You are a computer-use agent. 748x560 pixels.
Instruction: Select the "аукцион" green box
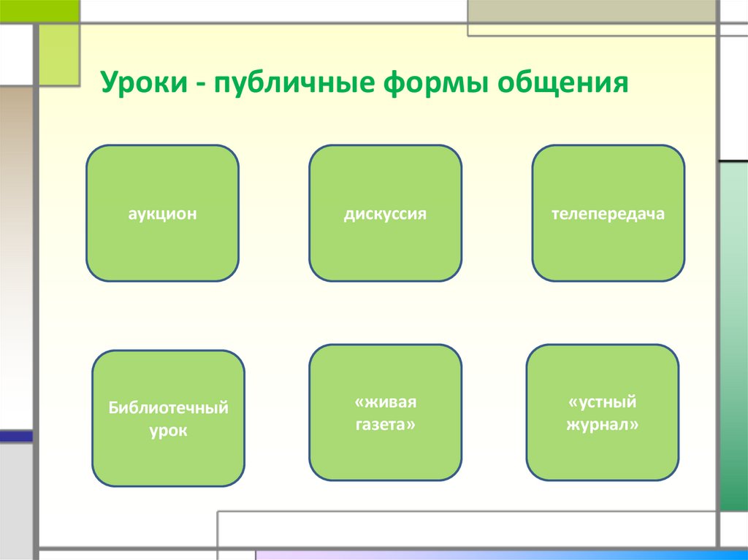click(x=163, y=213)
